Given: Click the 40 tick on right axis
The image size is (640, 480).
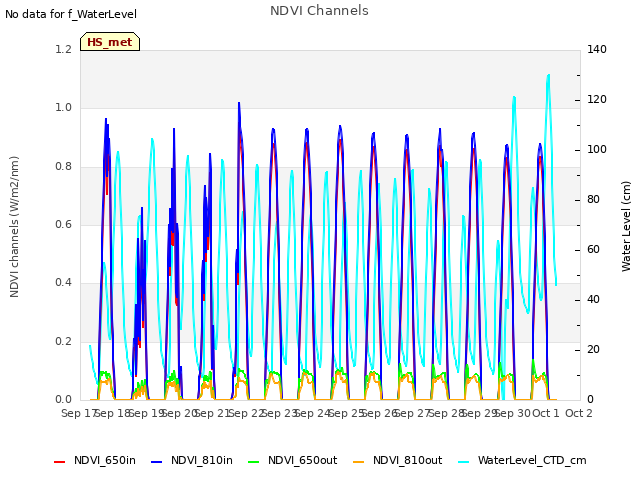Looking at the screenshot, I should tap(593, 300).
